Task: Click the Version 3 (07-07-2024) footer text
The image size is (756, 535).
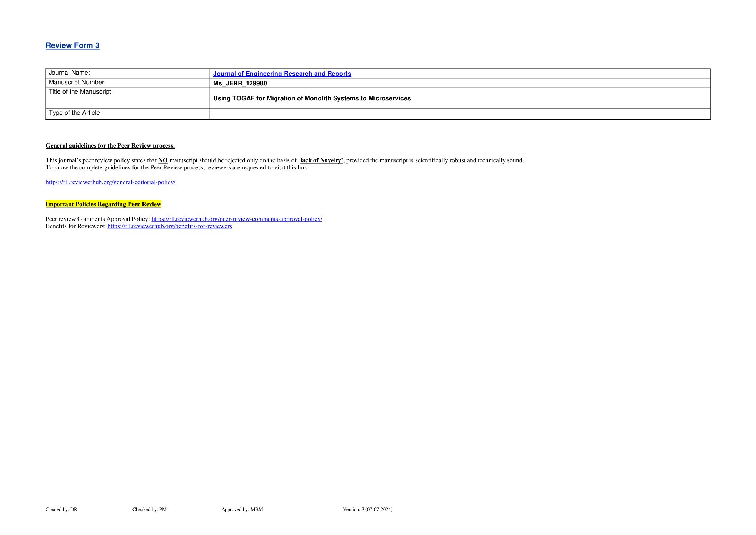Action: 367,509
